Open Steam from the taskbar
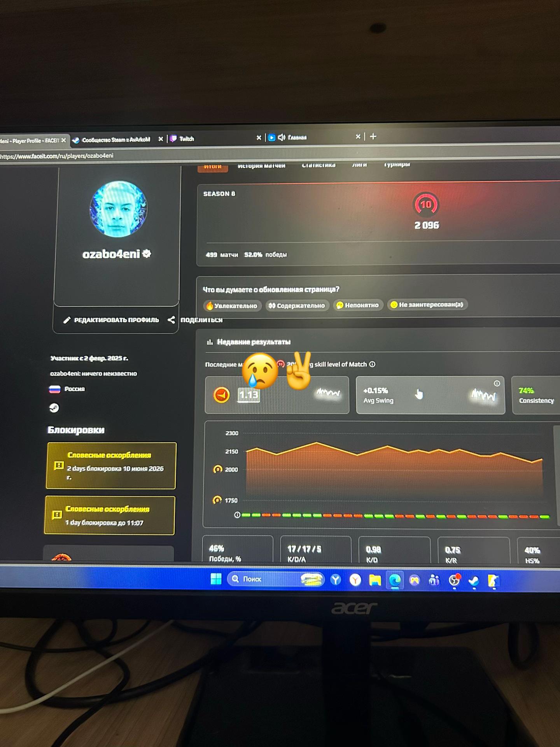The width and height of the screenshot is (560, 747). (x=474, y=581)
